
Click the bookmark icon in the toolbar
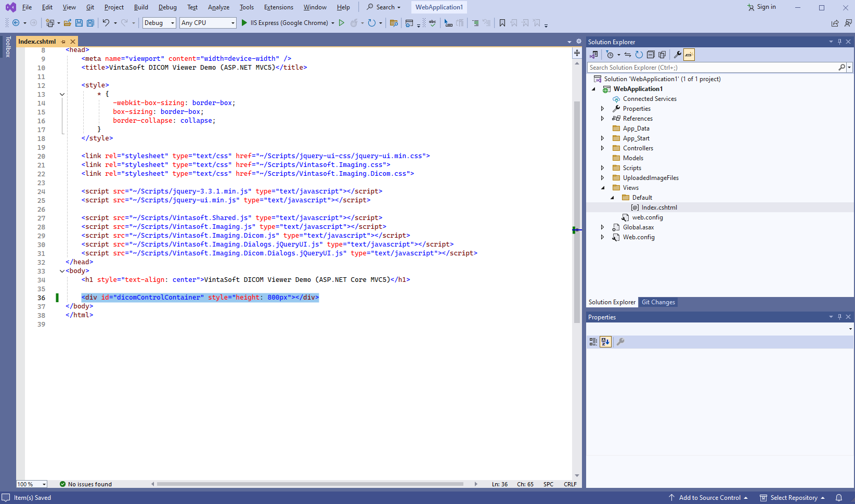click(502, 23)
